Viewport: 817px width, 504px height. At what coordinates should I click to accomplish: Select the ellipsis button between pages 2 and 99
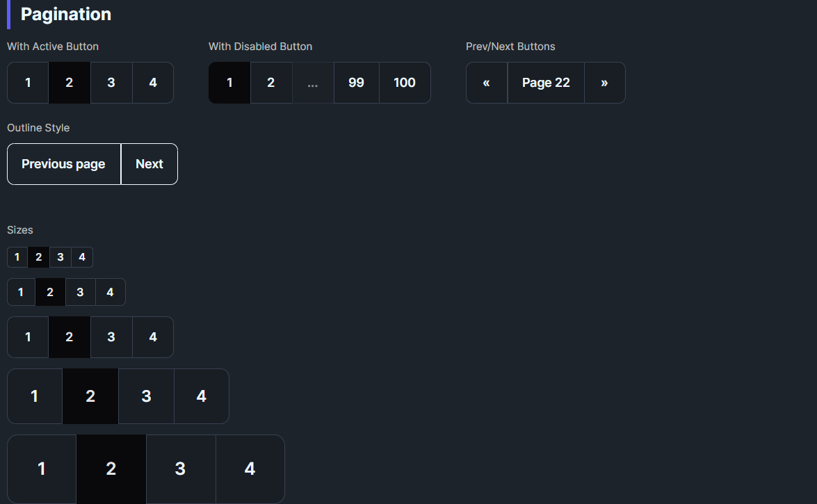(313, 82)
